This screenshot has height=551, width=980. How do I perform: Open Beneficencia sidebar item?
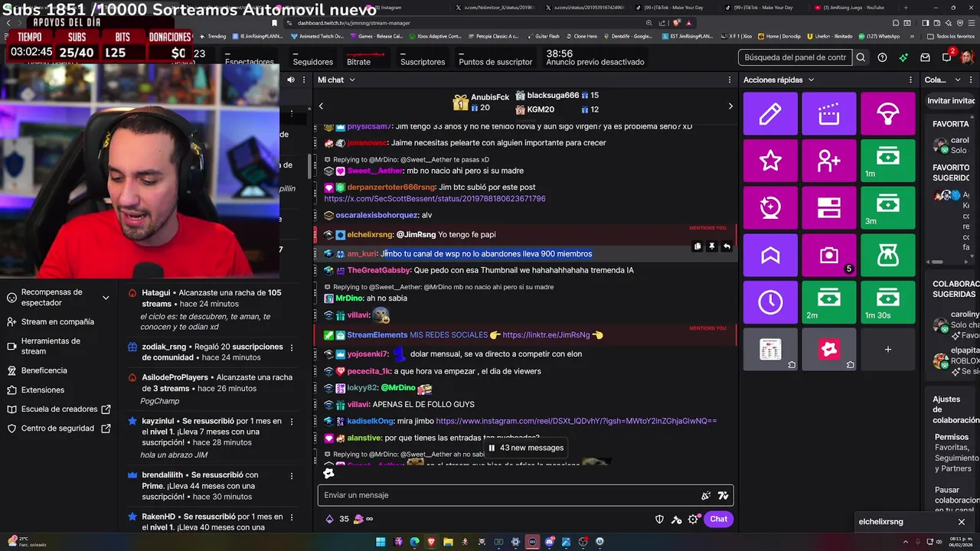point(44,370)
